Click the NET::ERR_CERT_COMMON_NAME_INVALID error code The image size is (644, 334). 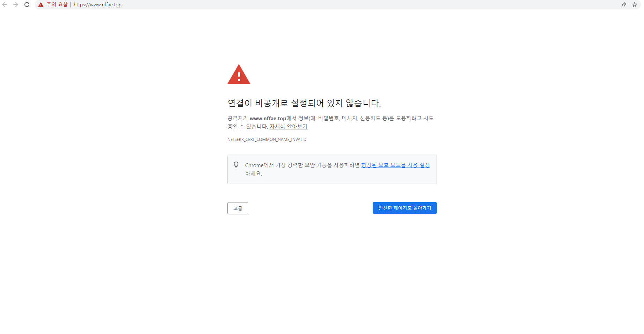pos(267,140)
